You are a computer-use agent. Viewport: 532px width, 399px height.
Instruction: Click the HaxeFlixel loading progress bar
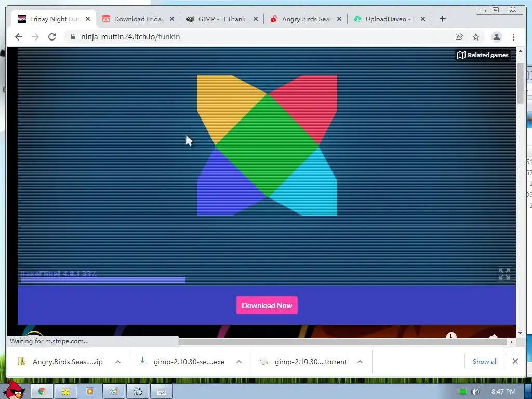(x=103, y=280)
